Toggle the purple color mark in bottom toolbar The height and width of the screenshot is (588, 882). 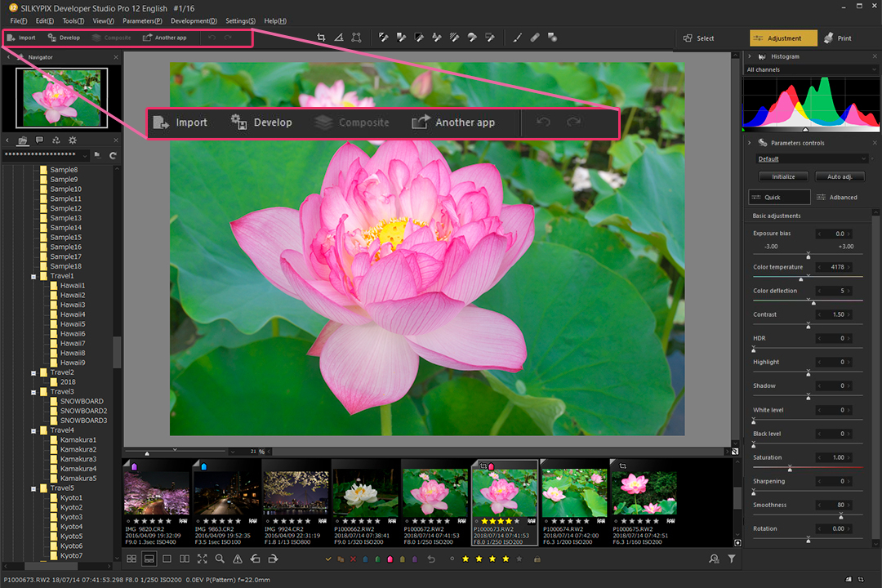pos(415,559)
